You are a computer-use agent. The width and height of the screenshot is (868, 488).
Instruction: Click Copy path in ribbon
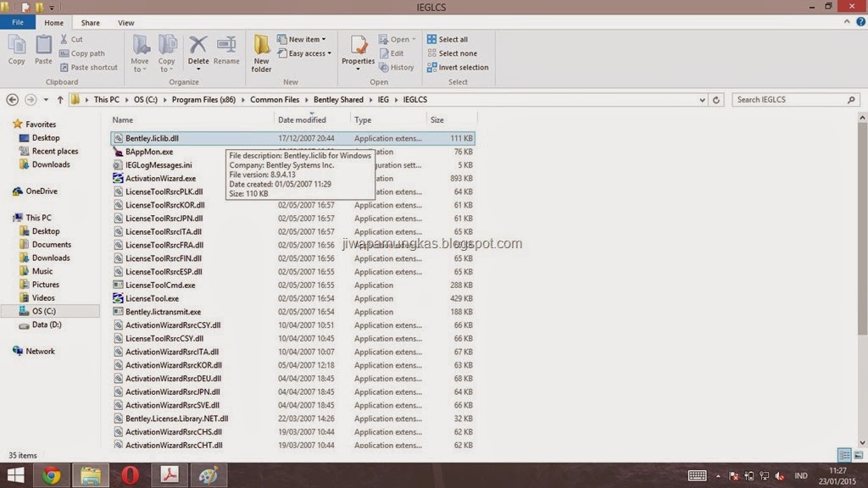click(81, 53)
